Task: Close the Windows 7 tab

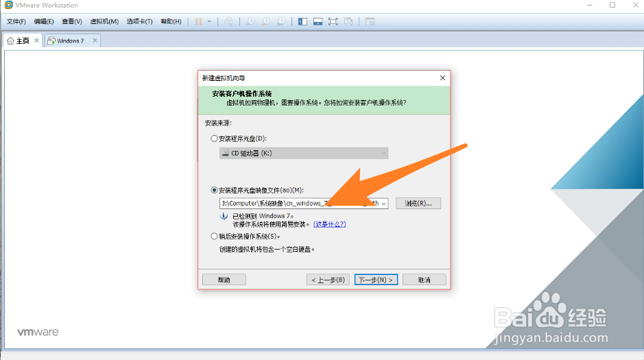Action: click(95, 40)
